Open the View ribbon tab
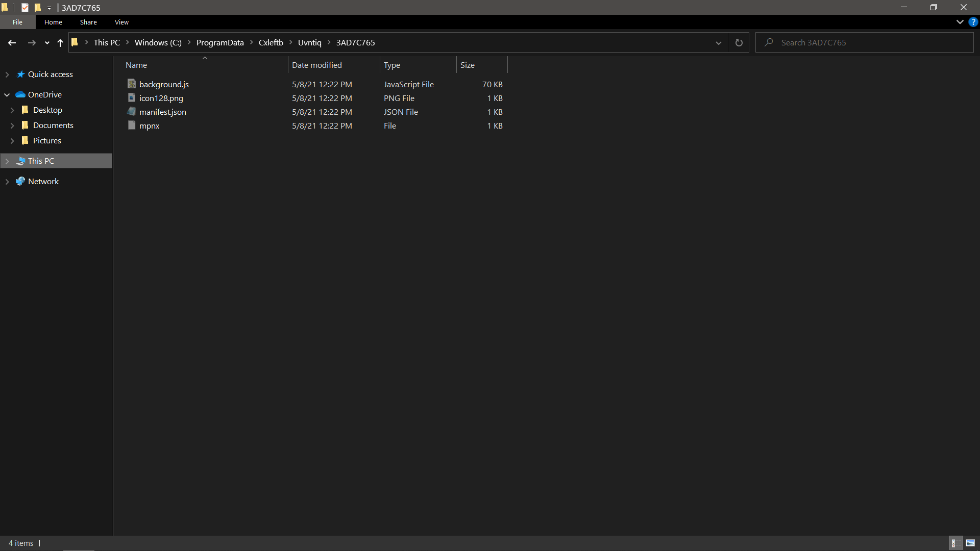Image resolution: width=980 pixels, height=551 pixels. tap(121, 22)
